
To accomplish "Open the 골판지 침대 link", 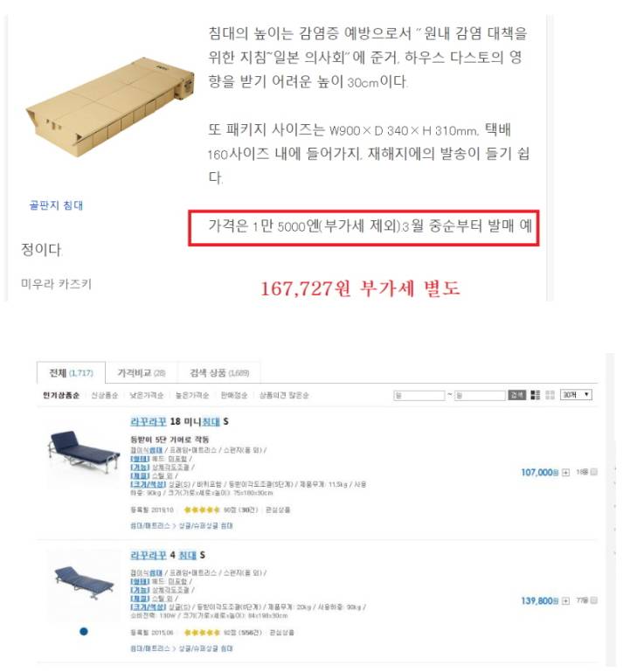I will pyautogui.click(x=56, y=205).
